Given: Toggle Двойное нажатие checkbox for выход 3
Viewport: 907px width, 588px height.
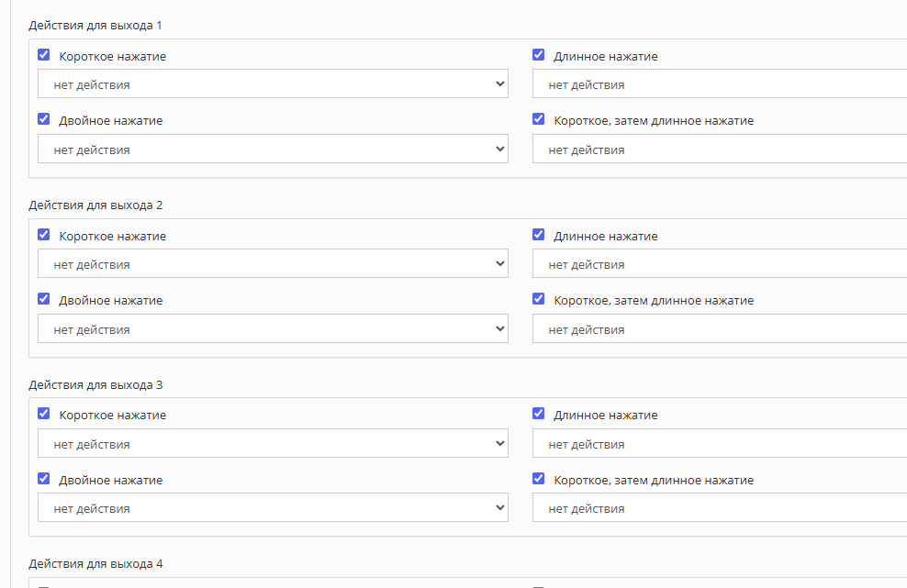Looking at the screenshot, I should (43, 479).
